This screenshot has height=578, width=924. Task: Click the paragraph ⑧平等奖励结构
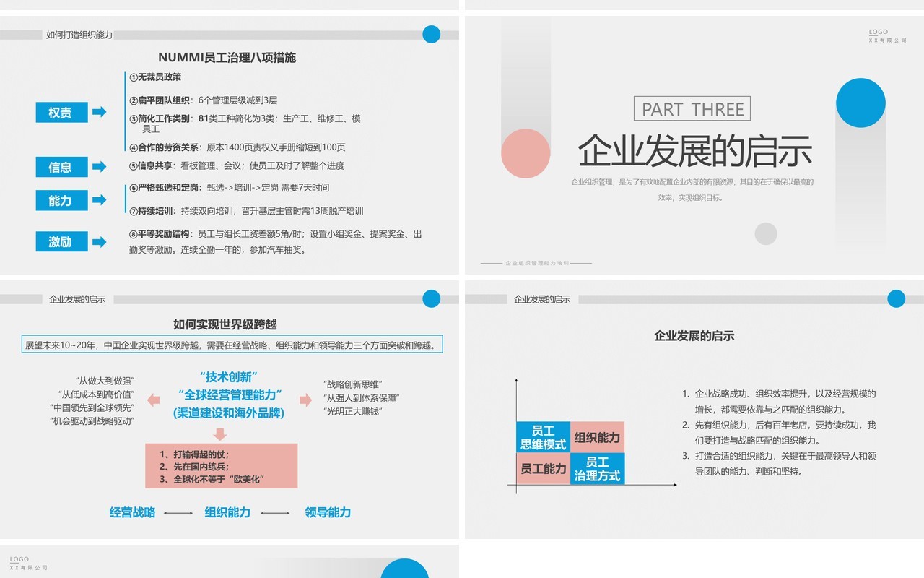tap(275, 242)
